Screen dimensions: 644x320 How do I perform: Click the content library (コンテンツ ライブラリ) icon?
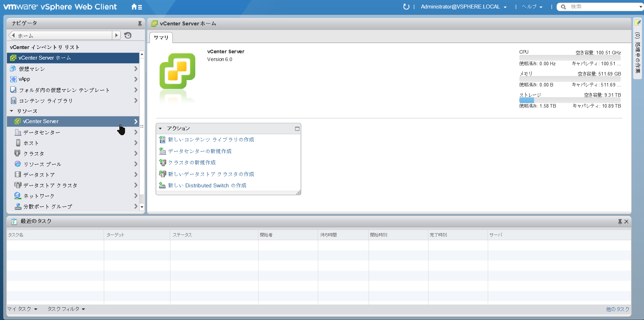point(13,101)
